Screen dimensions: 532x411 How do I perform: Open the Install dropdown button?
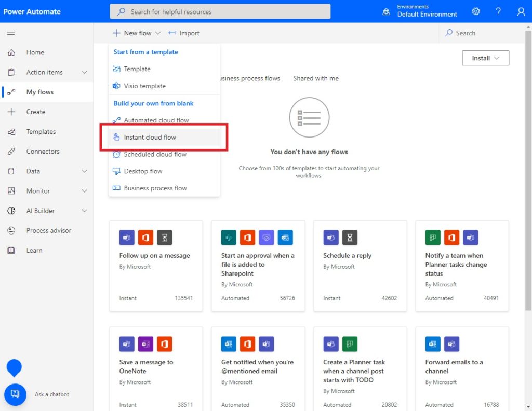point(485,58)
